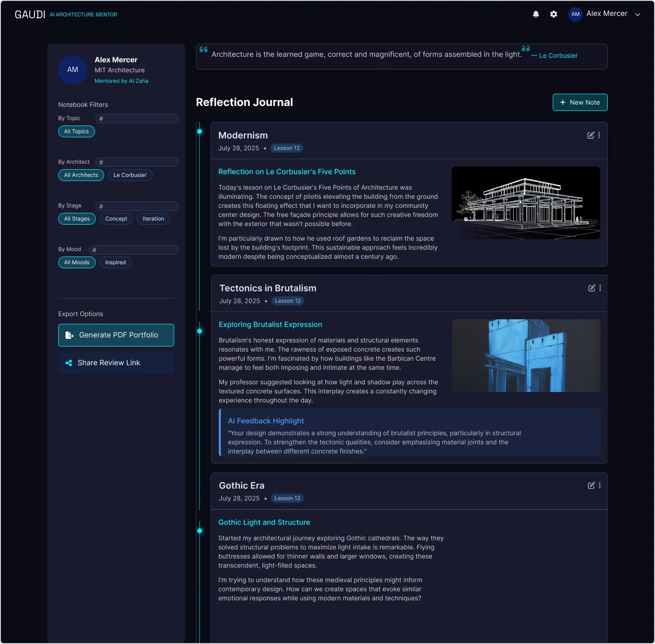Open the blue brutalist building thumbnail

(526, 356)
